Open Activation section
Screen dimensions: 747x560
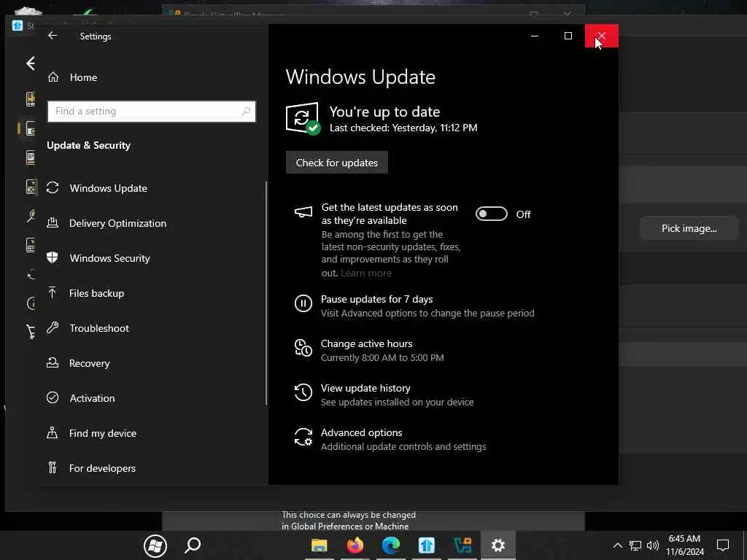92,398
